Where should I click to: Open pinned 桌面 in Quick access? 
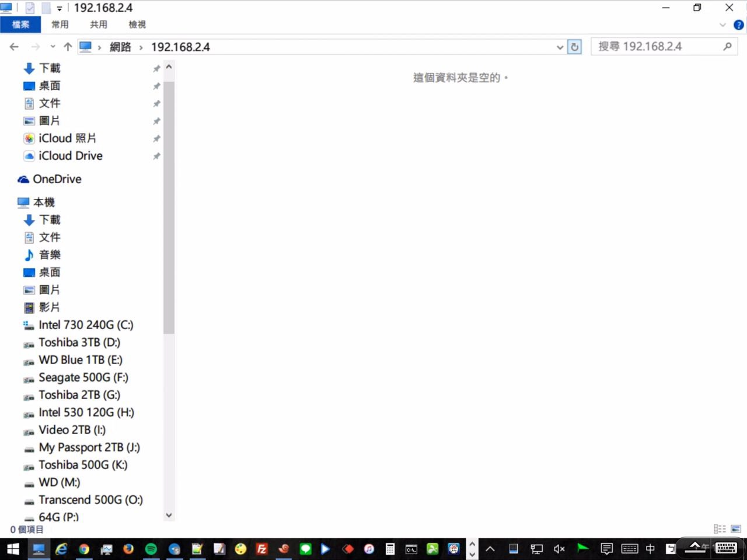[x=50, y=86]
